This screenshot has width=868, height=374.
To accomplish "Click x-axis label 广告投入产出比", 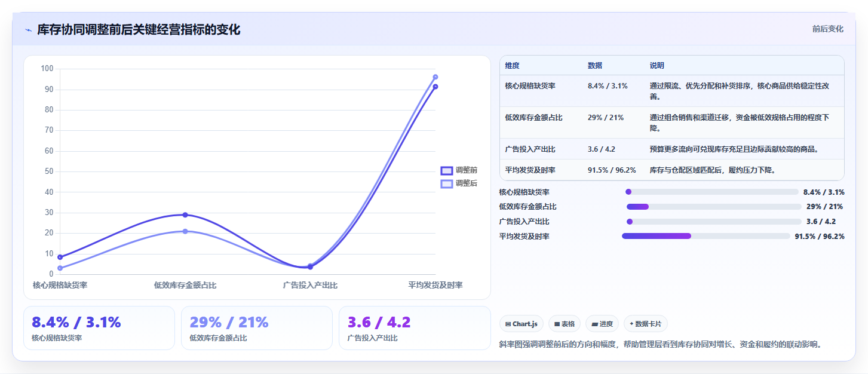I will [x=310, y=286].
